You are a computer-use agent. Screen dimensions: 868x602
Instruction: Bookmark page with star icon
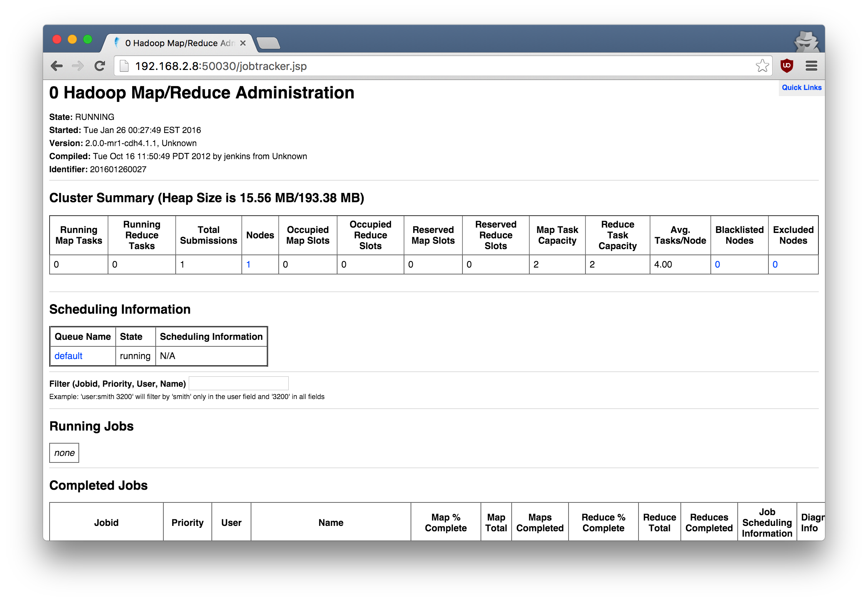(x=762, y=66)
